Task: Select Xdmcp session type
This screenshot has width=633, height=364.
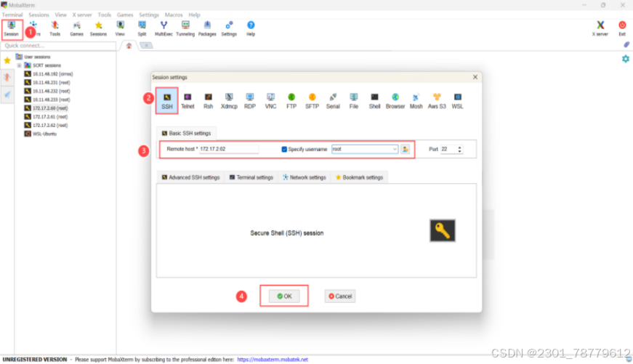Action: (230, 101)
